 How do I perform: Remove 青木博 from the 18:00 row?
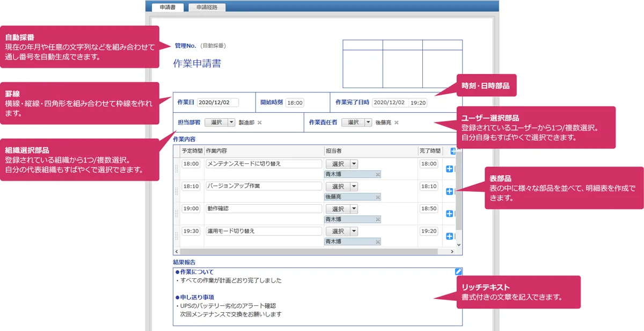(x=377, y=175)
